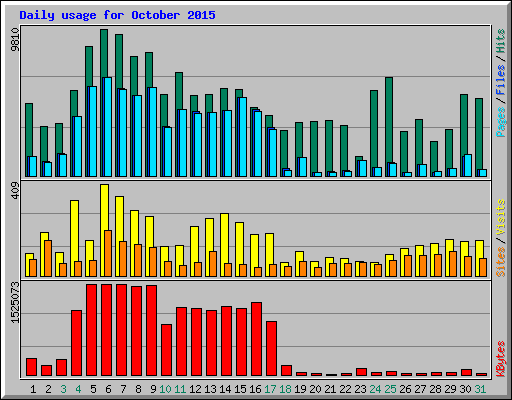
Task: Click the red KBytes bar for day 1
Action: click(x=32, y=367)
